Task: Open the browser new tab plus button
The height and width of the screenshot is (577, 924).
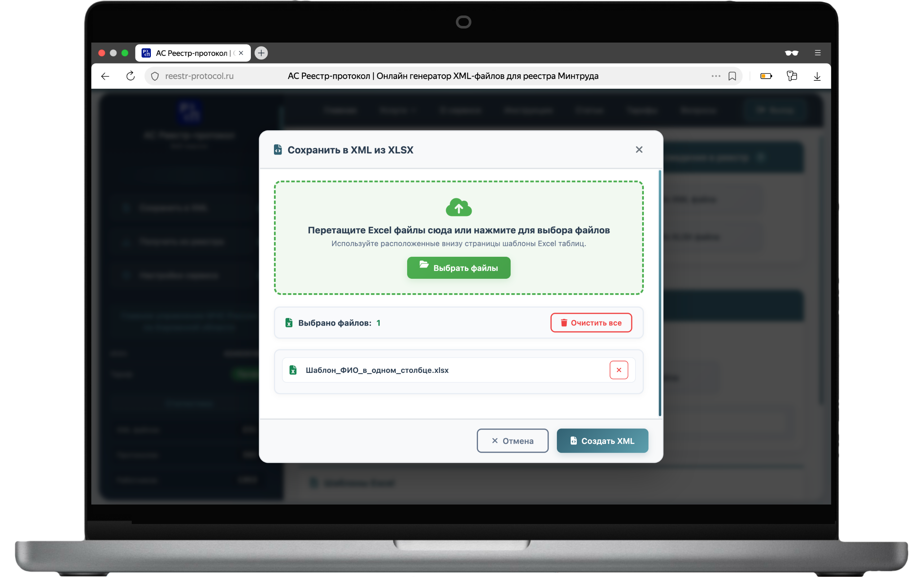Action: point(261,53)
